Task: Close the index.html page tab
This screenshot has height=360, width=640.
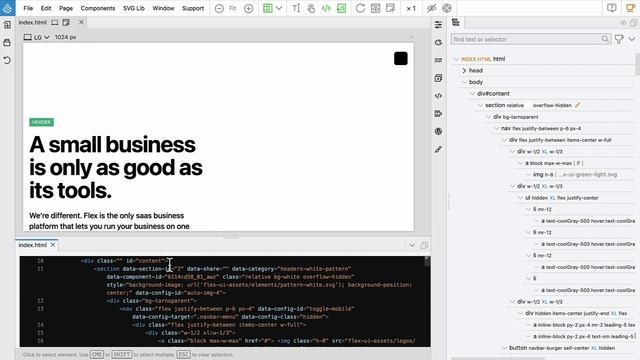Action: [x=81, y=22]
